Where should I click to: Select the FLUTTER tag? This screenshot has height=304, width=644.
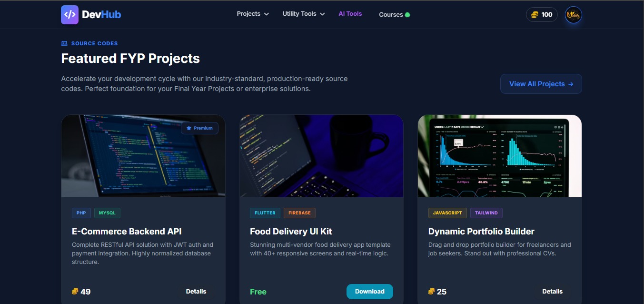(x=265, y=213)
